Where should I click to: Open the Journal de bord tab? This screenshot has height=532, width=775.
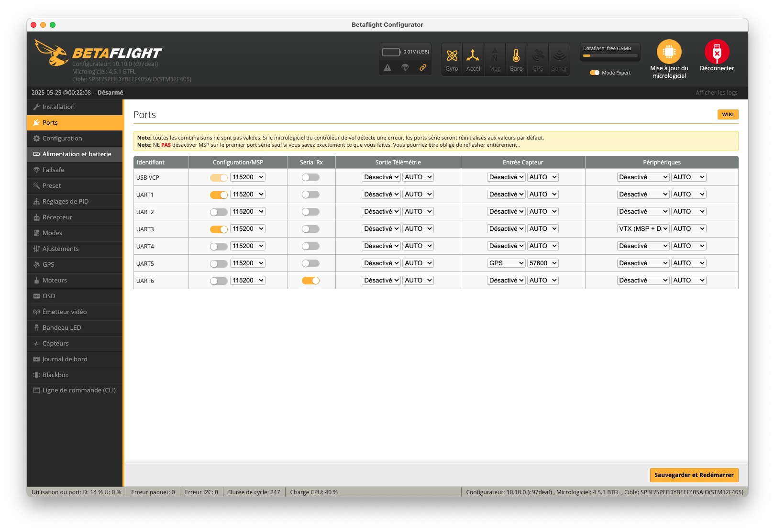[75, 359]
